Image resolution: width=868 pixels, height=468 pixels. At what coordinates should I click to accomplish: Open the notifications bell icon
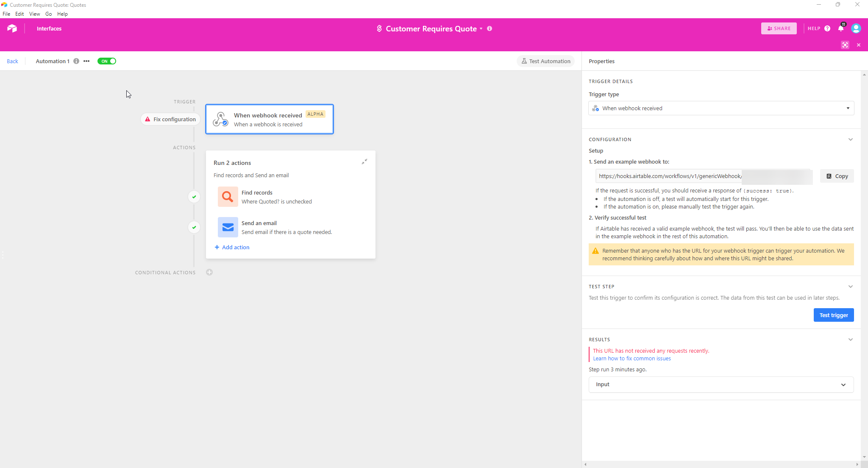point(841,28)
